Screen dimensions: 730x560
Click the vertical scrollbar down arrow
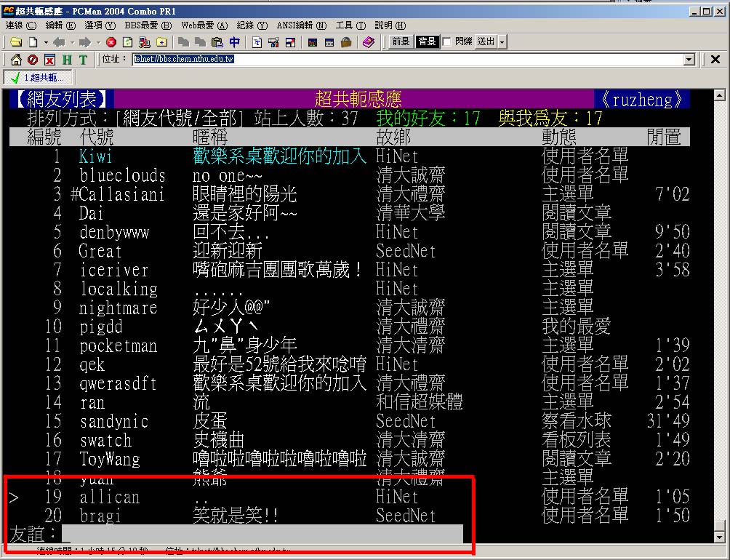pos(720,537)
